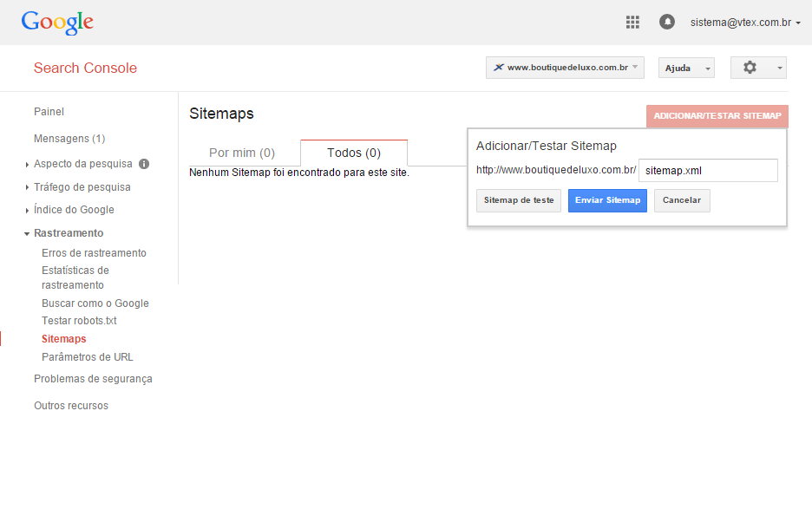812x509 pixels.
Task: Open the boutiquedeluxo.com.br site selector dropdown
Action: tap(565, 68)
